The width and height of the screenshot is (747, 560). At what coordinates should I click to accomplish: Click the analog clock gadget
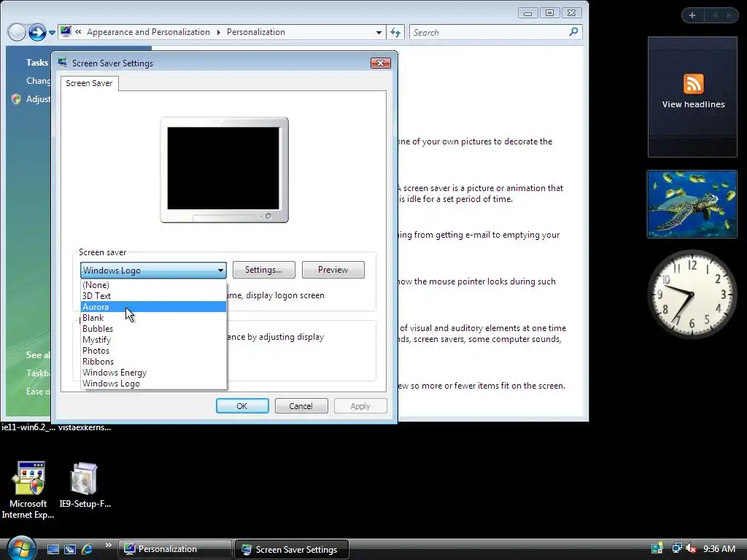[x=692, y=294]
